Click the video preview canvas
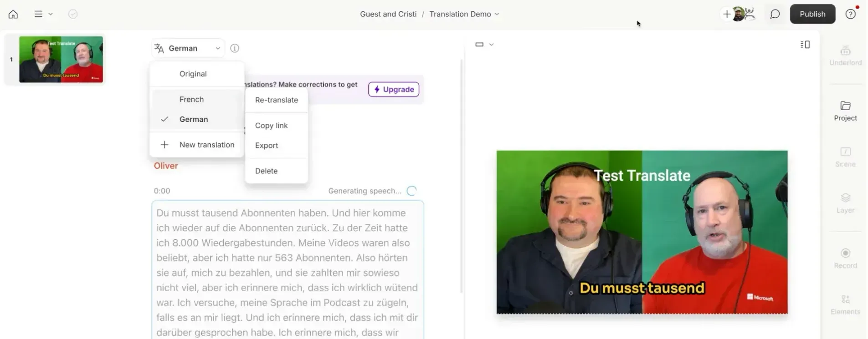Image resolution: width=868 pixels, height=339 pixels. 642,233
